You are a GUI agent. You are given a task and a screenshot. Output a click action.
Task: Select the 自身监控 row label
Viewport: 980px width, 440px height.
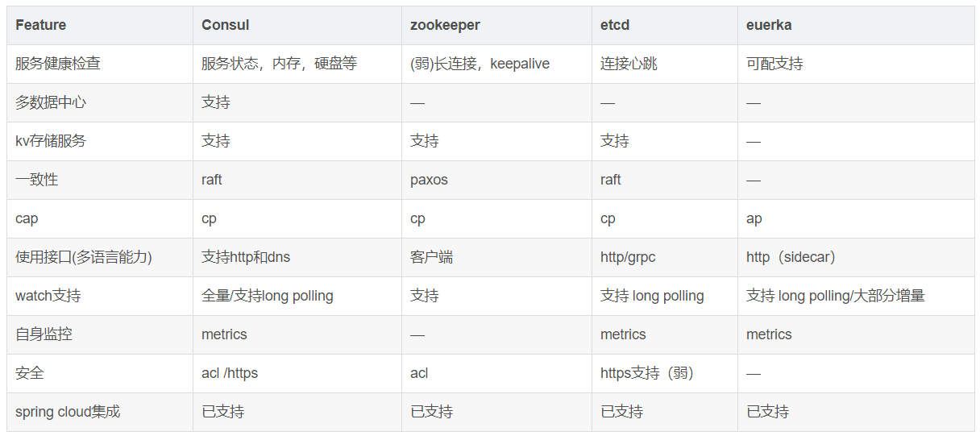[x=44, y=334]
